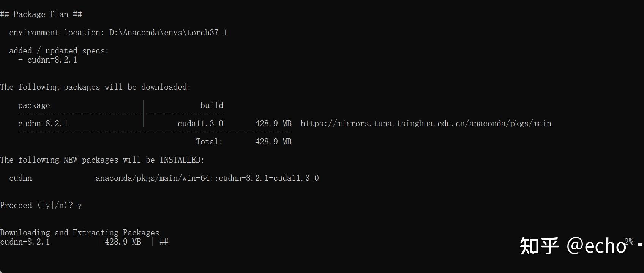Click the Total: label
The height and width of the screenshot is (273, 644).
(209, 142)
